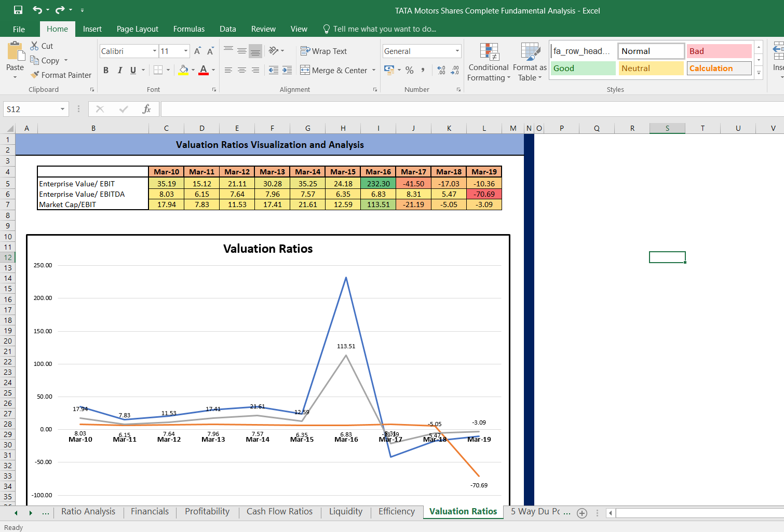Apply borders using the Borders icon

click(158, 70)
